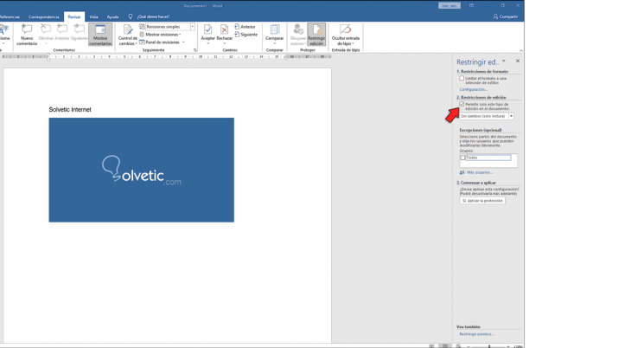Open the Referencias tab
The width and height of the screenshot is (644, 348).
click(x=10, y=16)
